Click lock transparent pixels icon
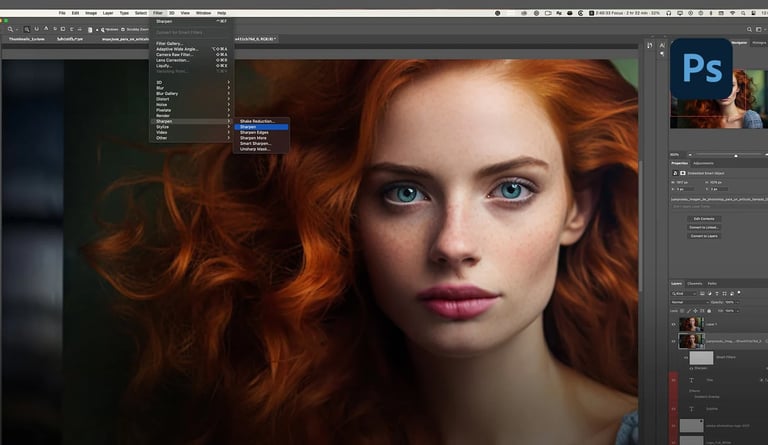This screenshot has width=768, height=445. 682,310
